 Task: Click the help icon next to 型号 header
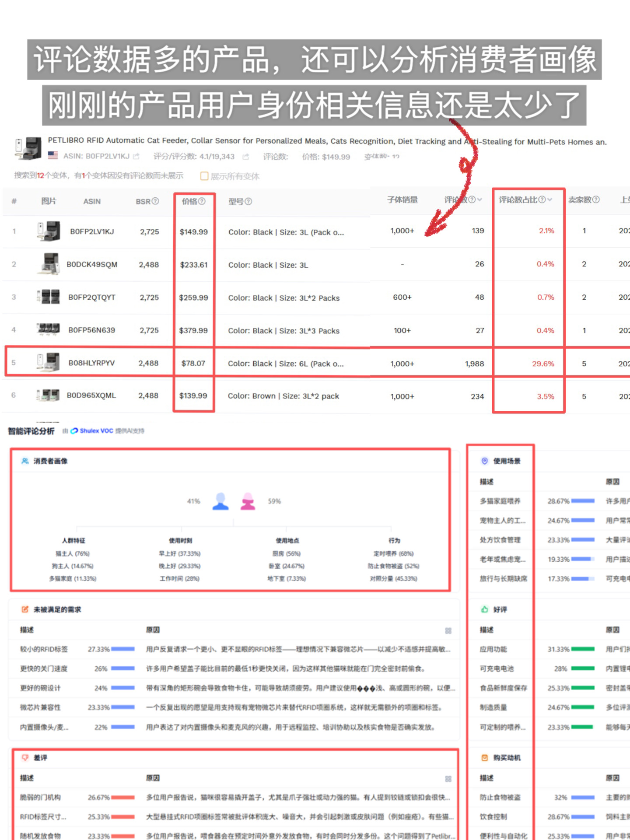[x=248, y=201]
